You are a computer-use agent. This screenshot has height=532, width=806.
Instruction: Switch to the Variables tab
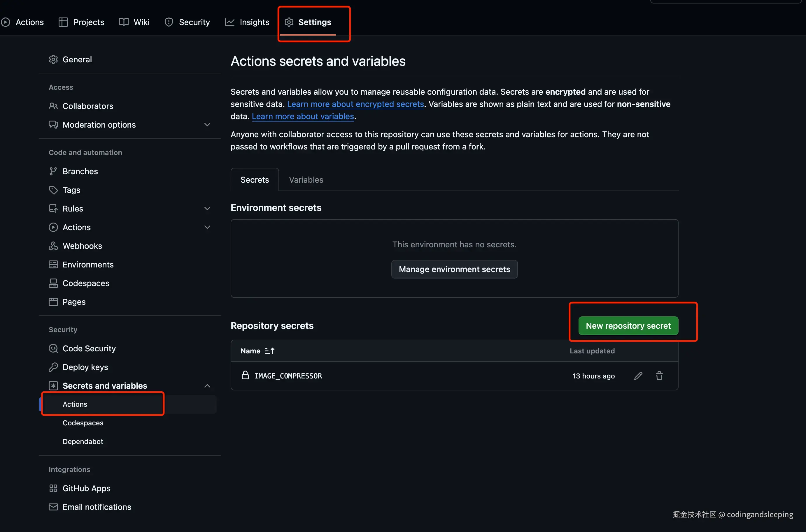306,180
